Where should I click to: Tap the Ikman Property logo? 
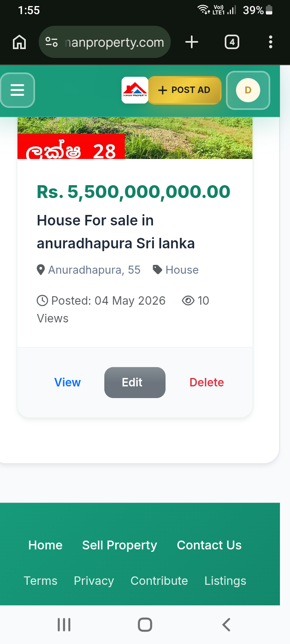tap(135, 90)
